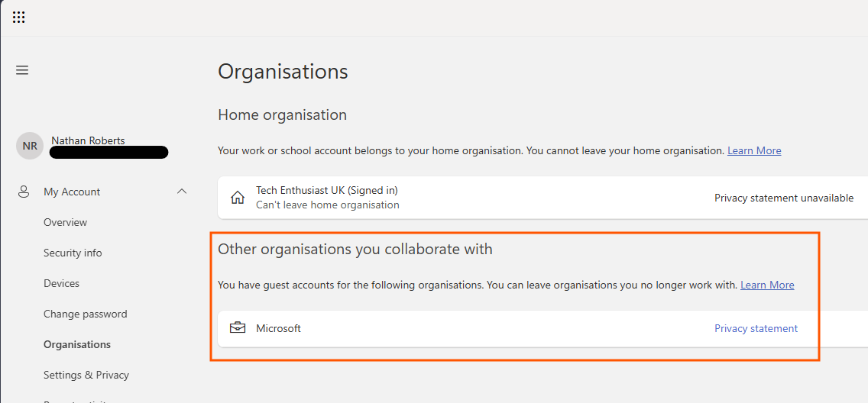Click the home icon beside Tech Enthusiast UK
This screenshot has height=403, width=868.
click(x=238, y=198)
